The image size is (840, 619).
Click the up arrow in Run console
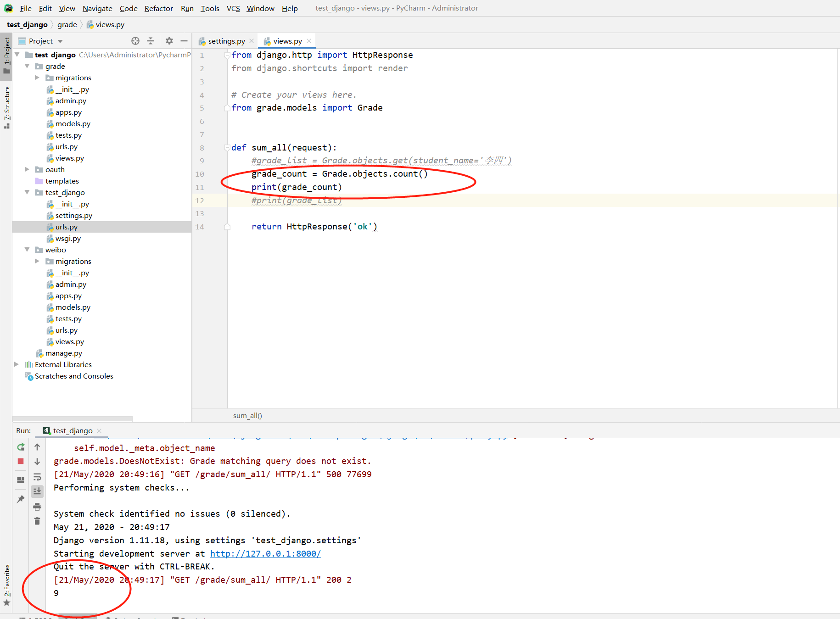tap(37, 447)
